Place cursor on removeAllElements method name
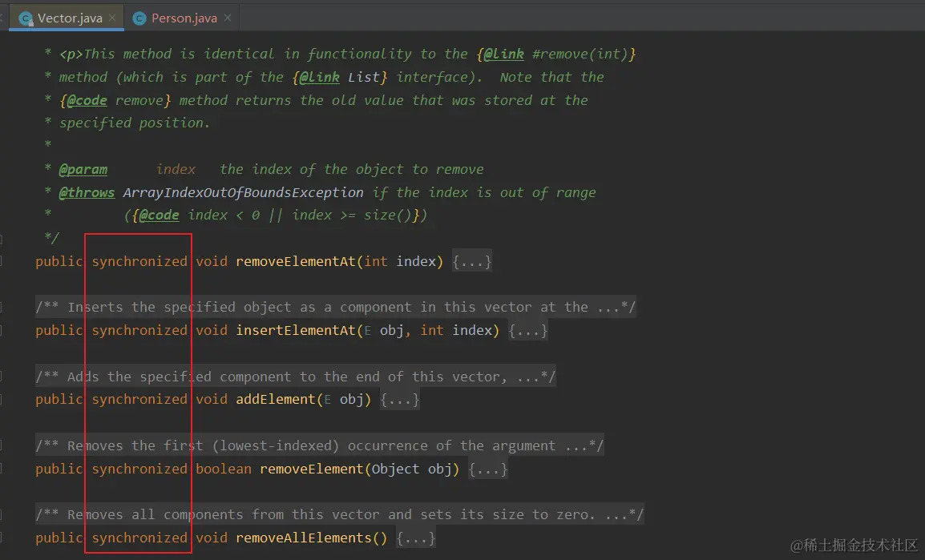The height and width of the screenshot is (560, 925). (303, 538)
